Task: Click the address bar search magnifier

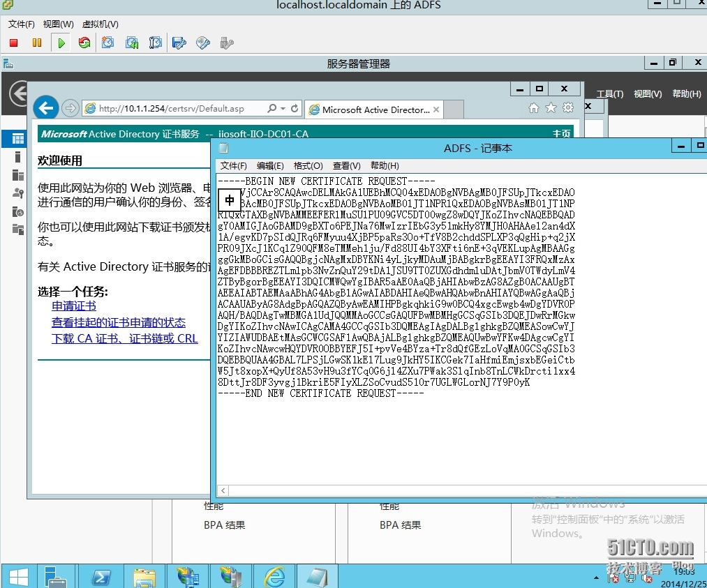Action: pyautogui.click(x=272, y=108)
